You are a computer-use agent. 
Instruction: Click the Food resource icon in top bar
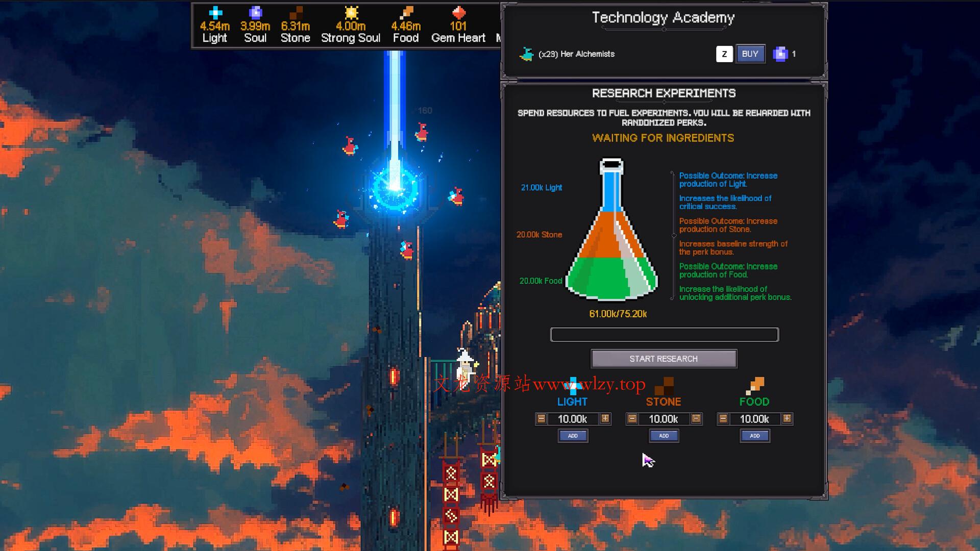(x=406, y=13)
